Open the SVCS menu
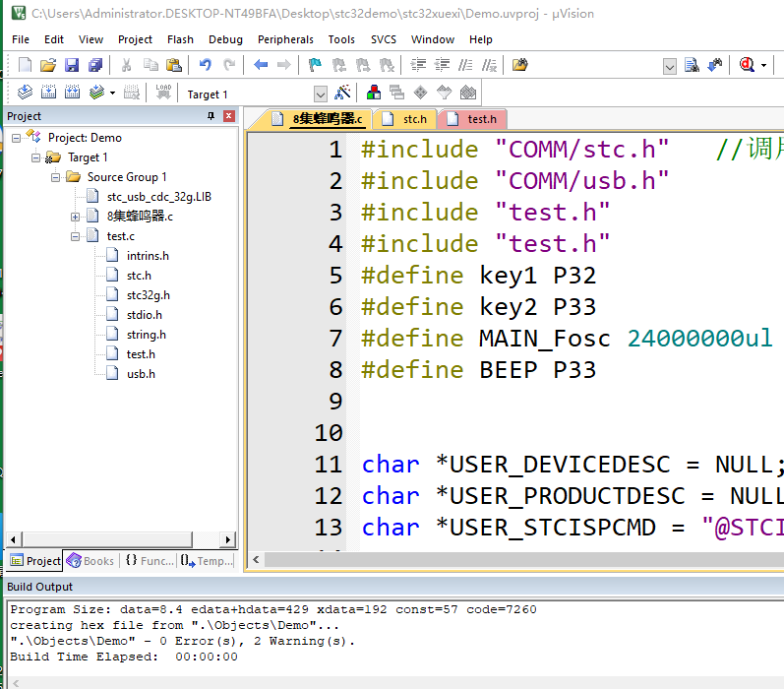Image resolution: width=784 pixels, height=689 pixels. point(384,39)
